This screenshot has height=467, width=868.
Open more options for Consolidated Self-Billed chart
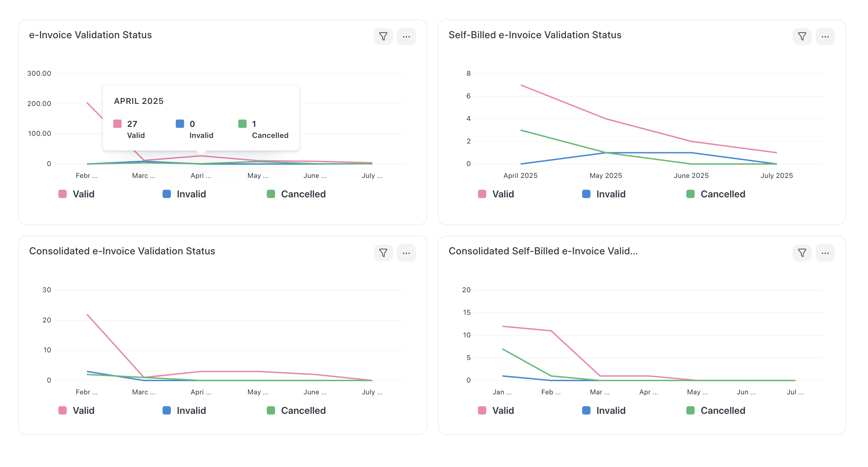tap(825, 253)
